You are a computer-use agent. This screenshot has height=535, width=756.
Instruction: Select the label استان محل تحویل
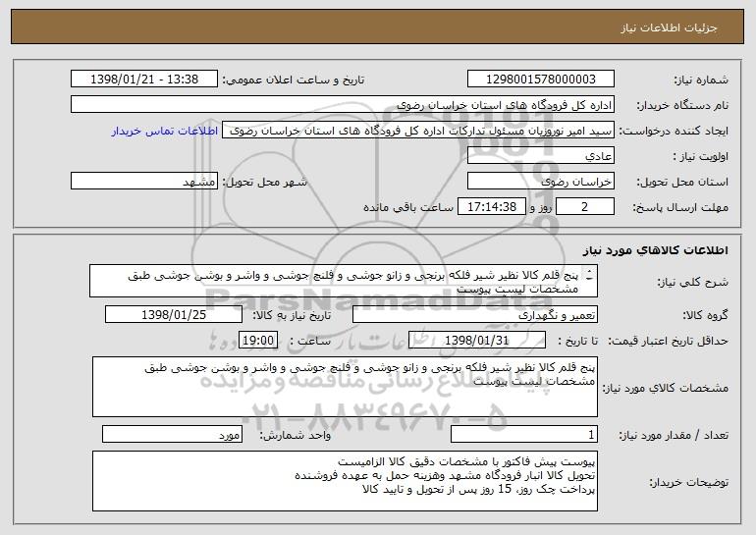pyautogui.click(x=682, y=183)
